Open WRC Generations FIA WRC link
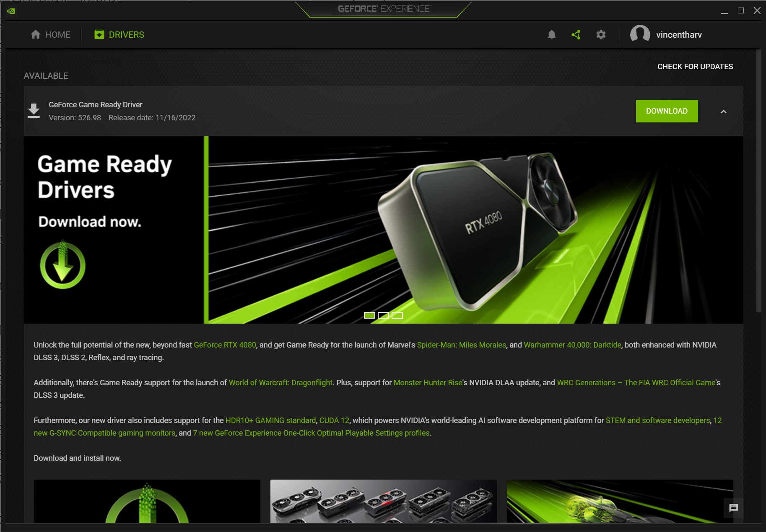The image size is (766, 532). point(636,383)
